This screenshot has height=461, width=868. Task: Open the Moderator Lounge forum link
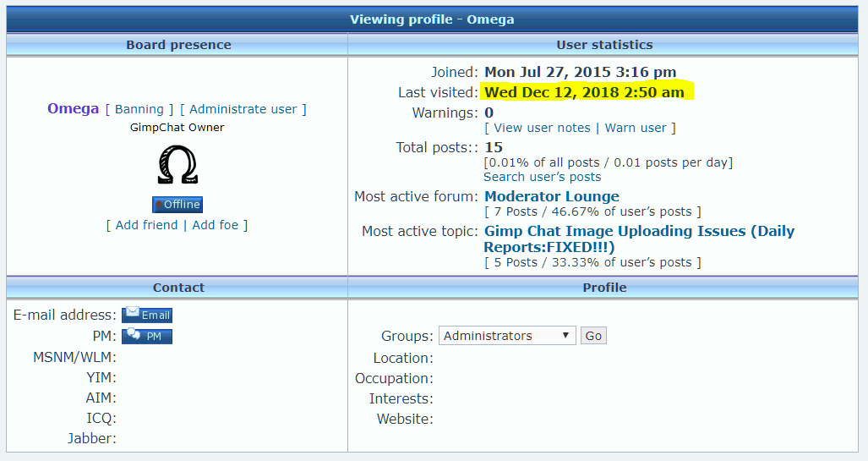552,196
